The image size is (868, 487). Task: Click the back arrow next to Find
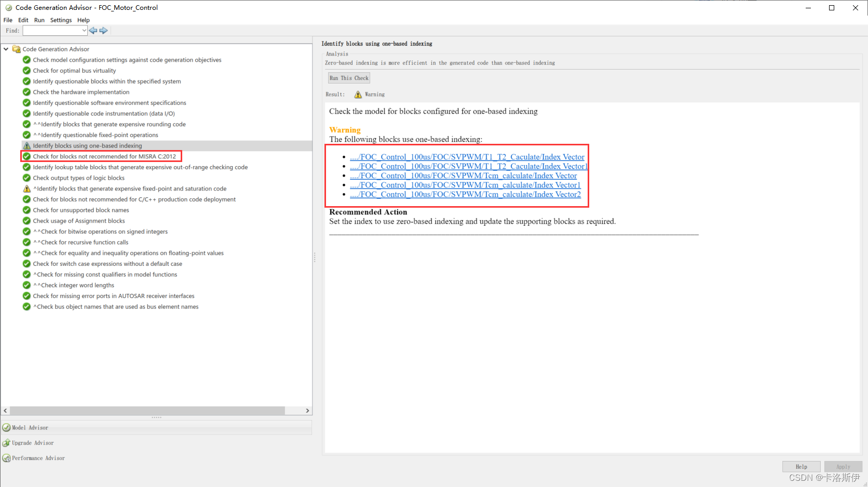click(x=93, y=31)
